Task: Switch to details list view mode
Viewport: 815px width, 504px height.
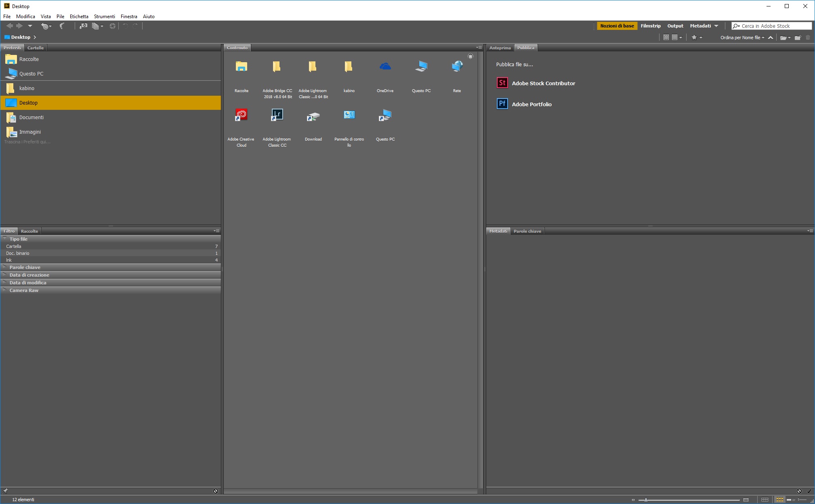Action: pos(790,500)
